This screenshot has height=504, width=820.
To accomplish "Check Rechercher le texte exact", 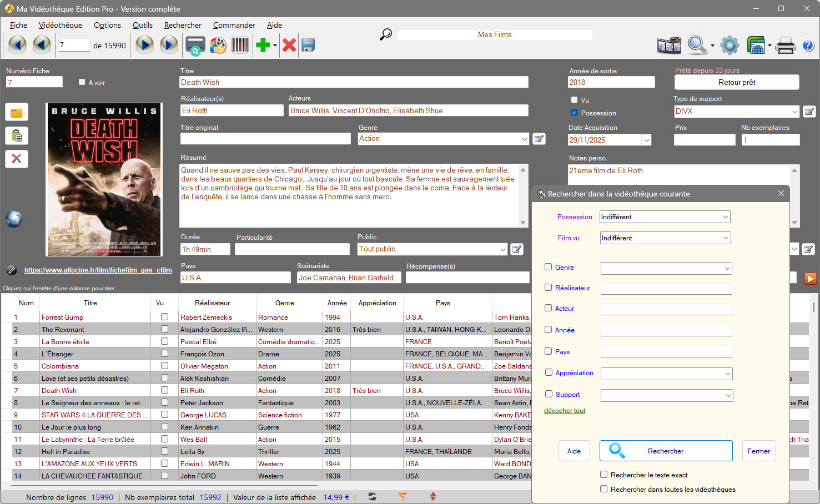I will (x=603, y=475).
